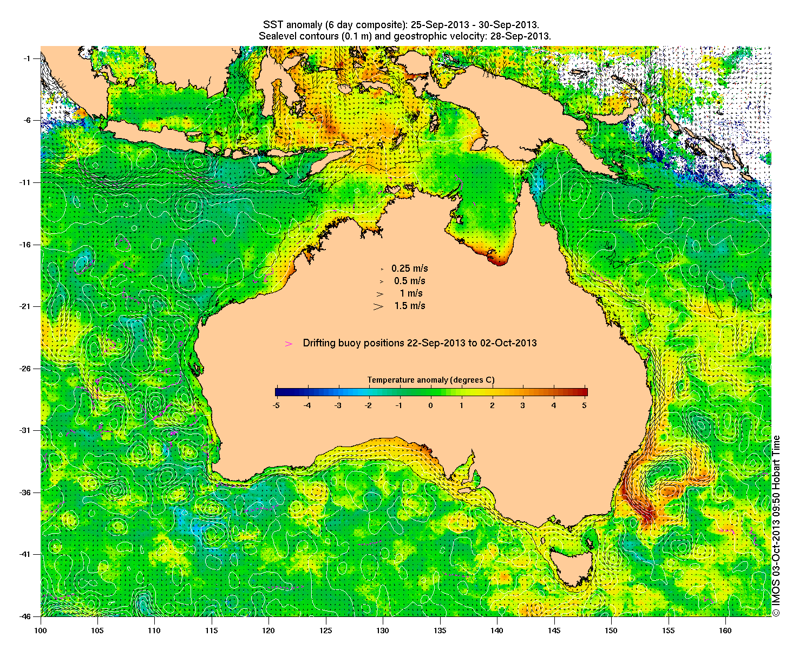
Task: Click the colorbar tick label -2
Action: (x=369, y=405)
